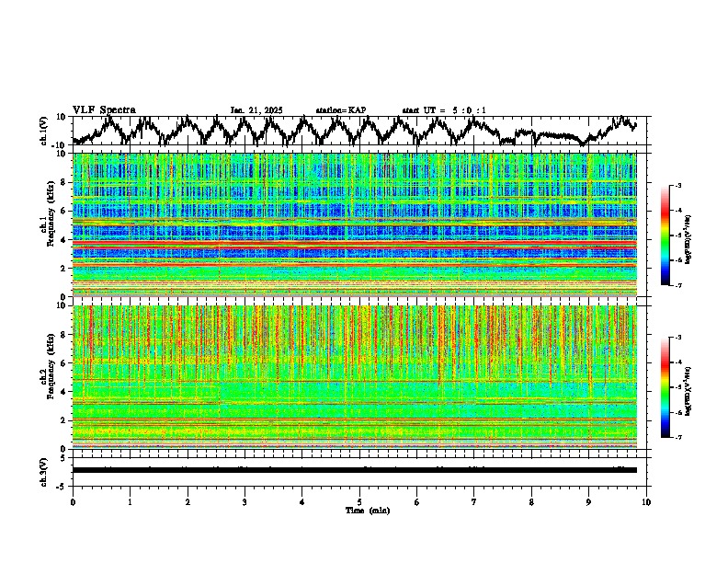
Task: Click the time axis tick label "10"
Action: tap(646, 502)
